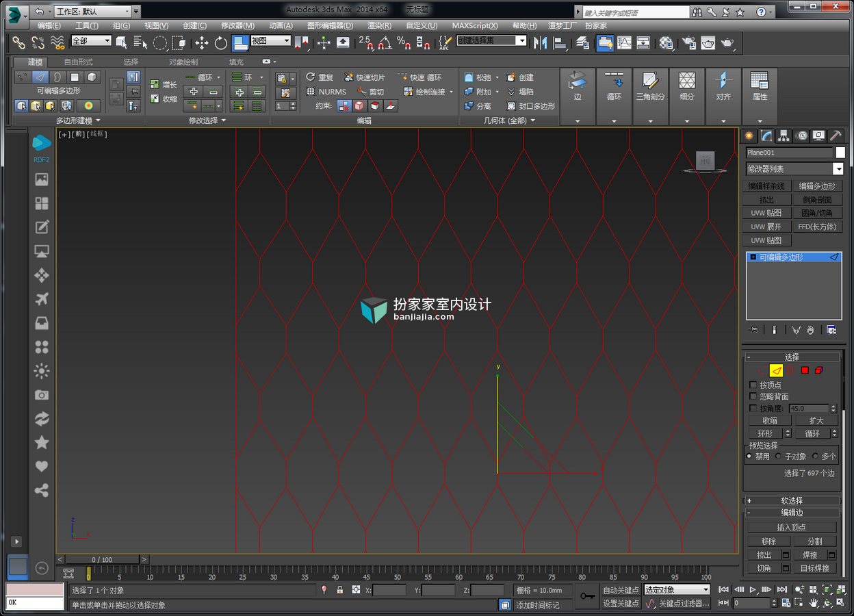Screen dimensions: 854x616
Task: Open the Display command panel tab
Action: tap(818, 136)
